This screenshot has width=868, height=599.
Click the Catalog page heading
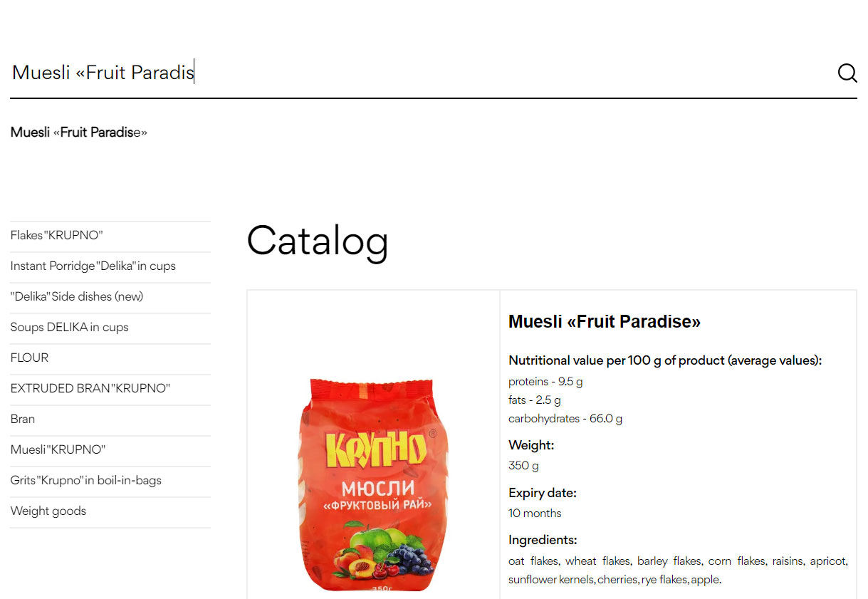point(318,241)
